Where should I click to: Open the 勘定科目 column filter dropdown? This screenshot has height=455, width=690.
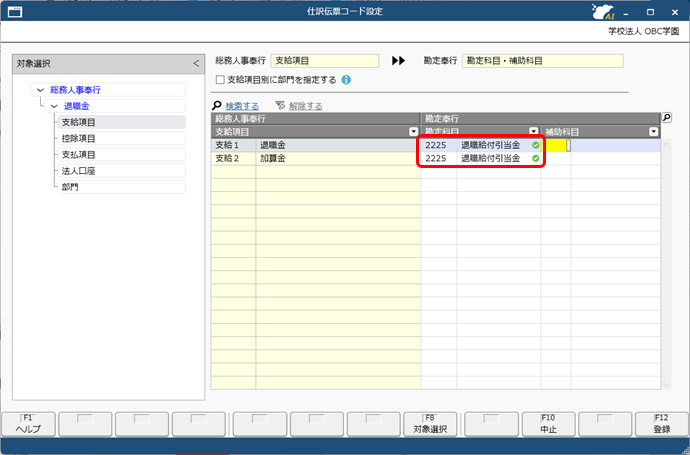[x=533, y=131]
